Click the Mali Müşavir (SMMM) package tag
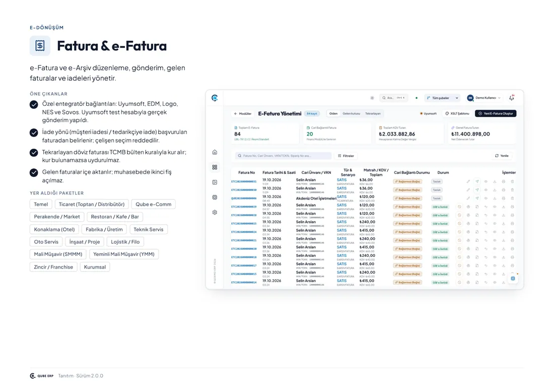Screen dimensions: 554x392 tap(58, 254)
